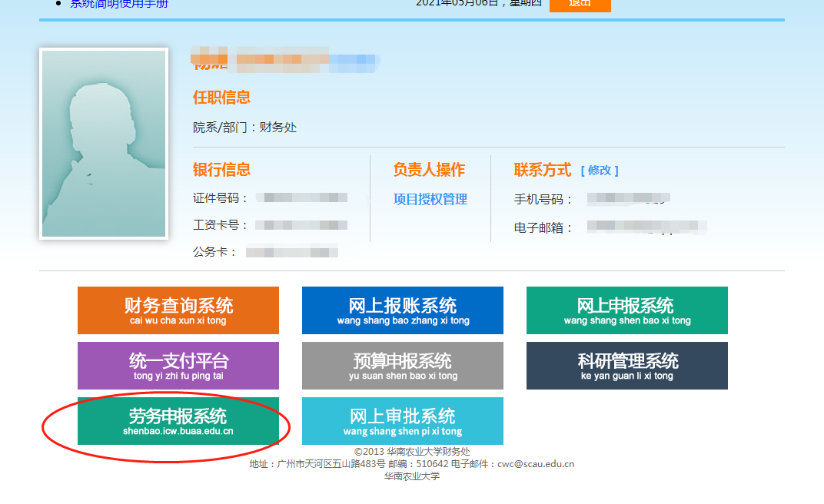Open the 统一支付平台 tile
The width and height of the screenshot is (824, 504).
(x=178, y=366)
